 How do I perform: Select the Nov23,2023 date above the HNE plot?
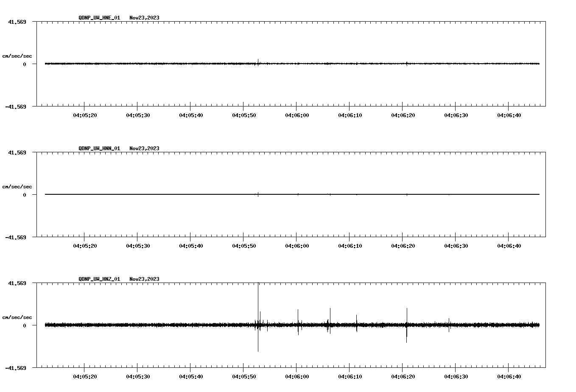point(145,18)
